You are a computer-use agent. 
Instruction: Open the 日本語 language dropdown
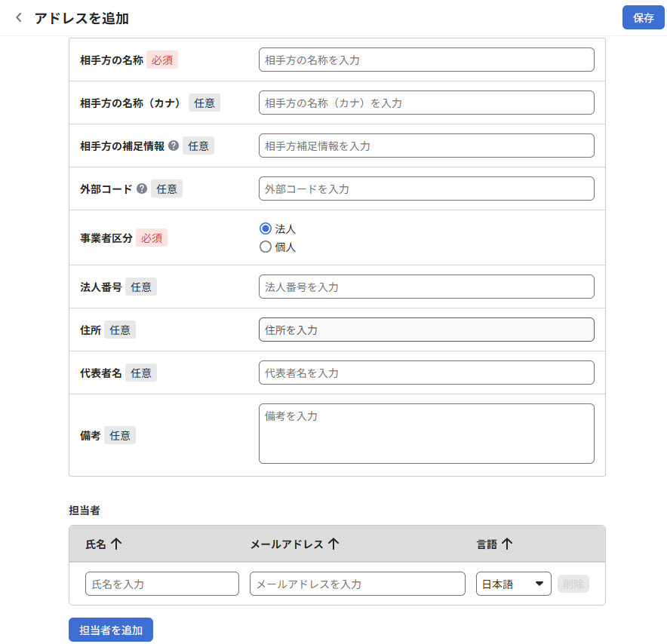[x=513, y=584]
